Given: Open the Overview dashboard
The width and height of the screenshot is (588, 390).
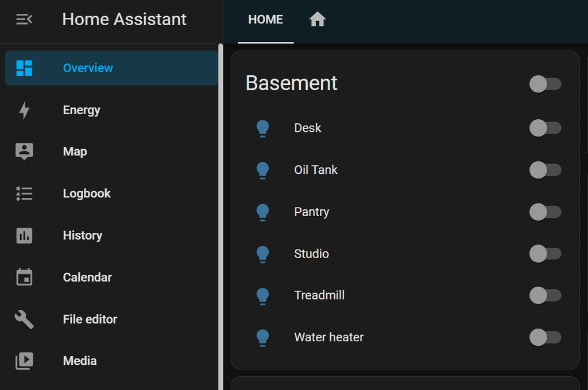Looking at the screenshot, I should click(87, 68).
